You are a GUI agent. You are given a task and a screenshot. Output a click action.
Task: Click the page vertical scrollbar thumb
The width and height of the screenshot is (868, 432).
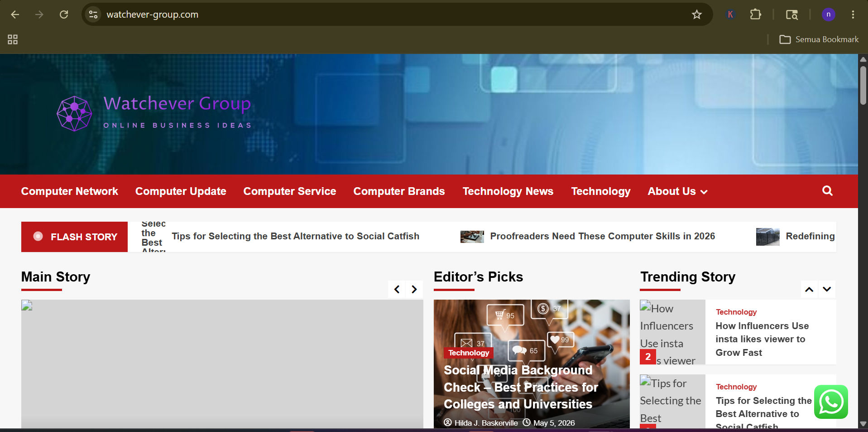(x=863, y=85)
